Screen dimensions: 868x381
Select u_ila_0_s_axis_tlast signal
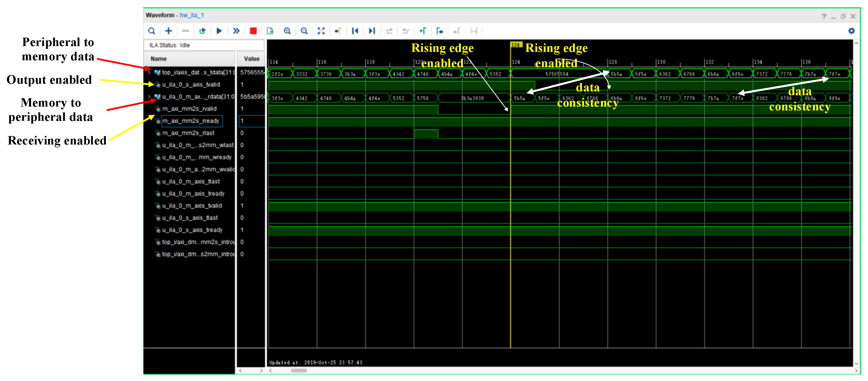[x=190, y=218]
